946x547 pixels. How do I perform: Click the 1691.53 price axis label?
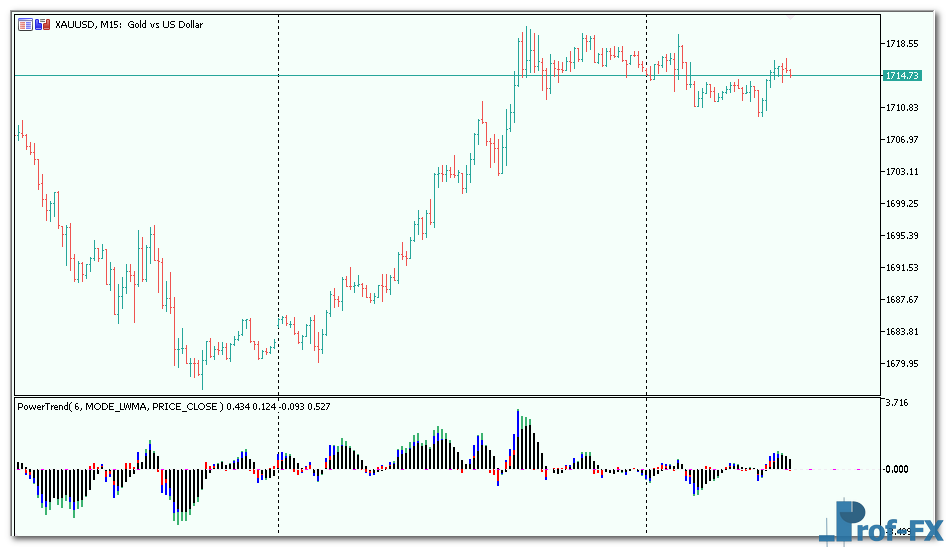[901, 268]
